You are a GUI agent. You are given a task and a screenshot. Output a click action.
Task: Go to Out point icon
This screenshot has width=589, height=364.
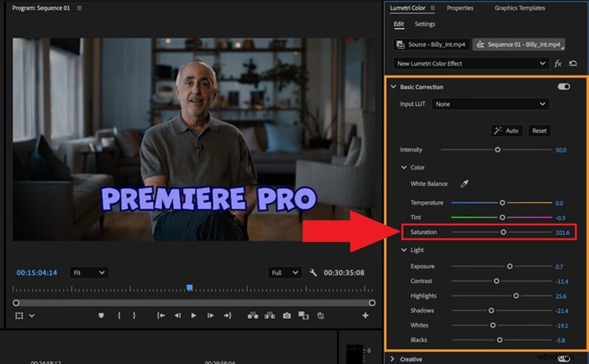click(x=228, y=315)
